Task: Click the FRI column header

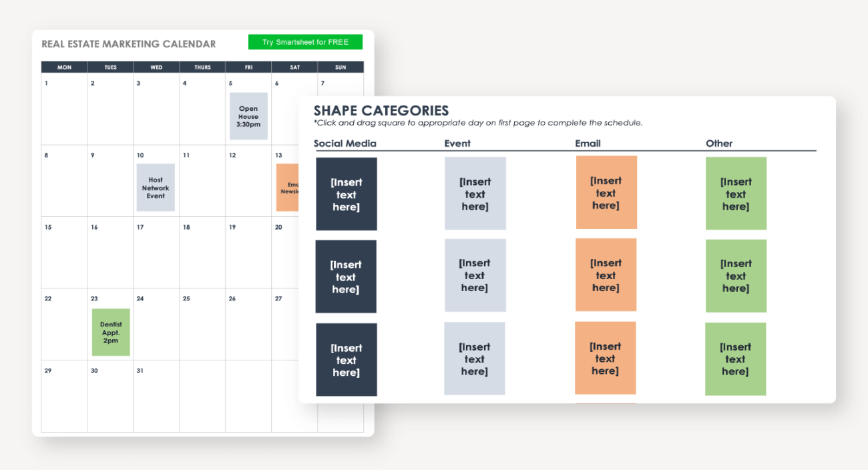Action: [x=248, y=67]
